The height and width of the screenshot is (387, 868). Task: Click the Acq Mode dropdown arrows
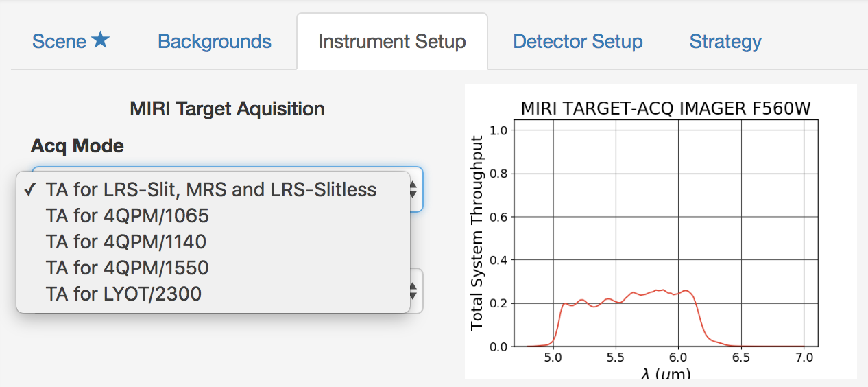(x=413, y=189)
